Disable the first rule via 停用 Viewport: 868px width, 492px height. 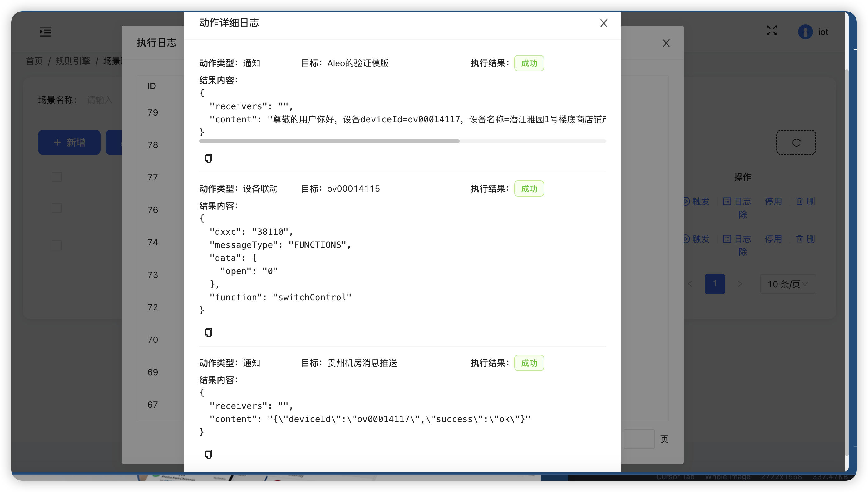[x=774, y=202]
